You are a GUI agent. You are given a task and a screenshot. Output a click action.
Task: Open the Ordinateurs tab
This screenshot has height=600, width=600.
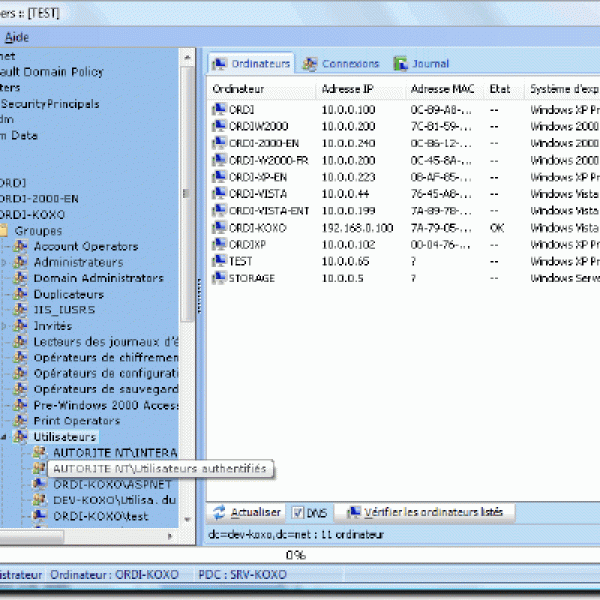[x=251, y=63]
